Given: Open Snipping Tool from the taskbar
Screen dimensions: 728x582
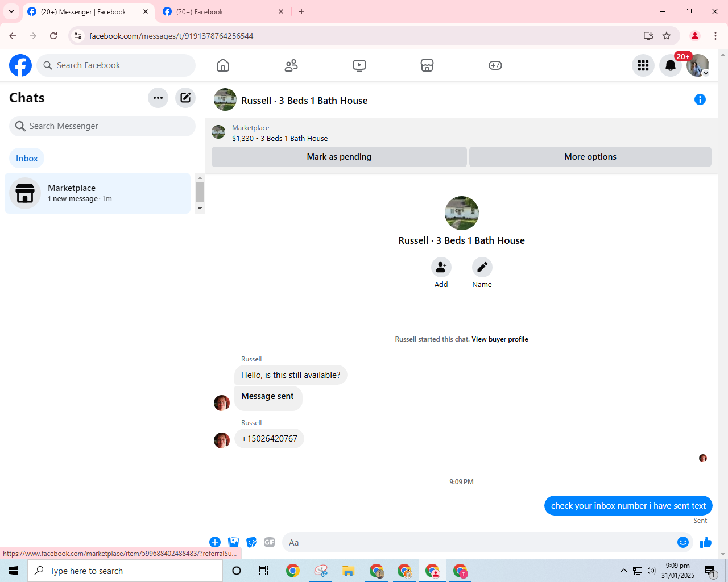Looking at the screenshot, I should (x=321, y=571).
